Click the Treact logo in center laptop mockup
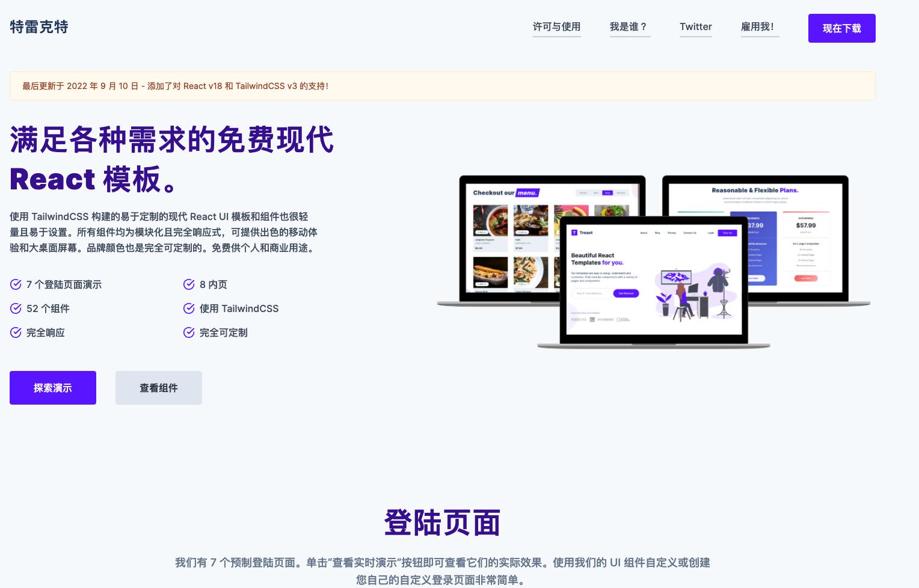 point(581,233)
